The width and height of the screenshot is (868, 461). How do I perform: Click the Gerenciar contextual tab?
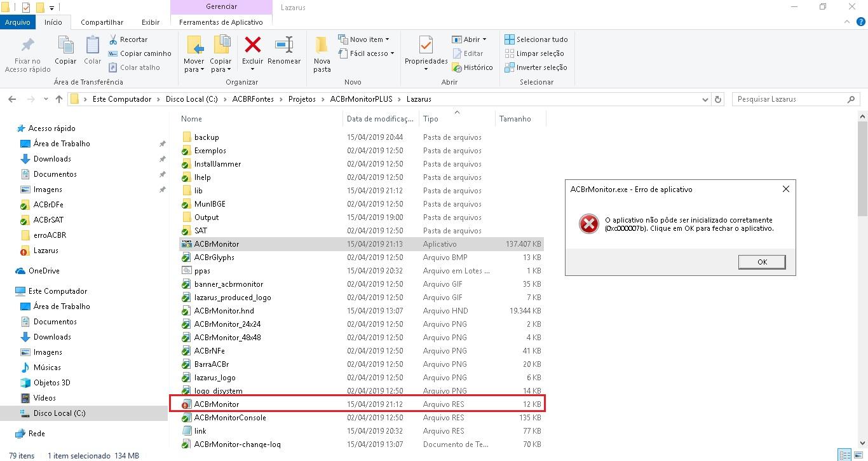click(x=222, y=8)
